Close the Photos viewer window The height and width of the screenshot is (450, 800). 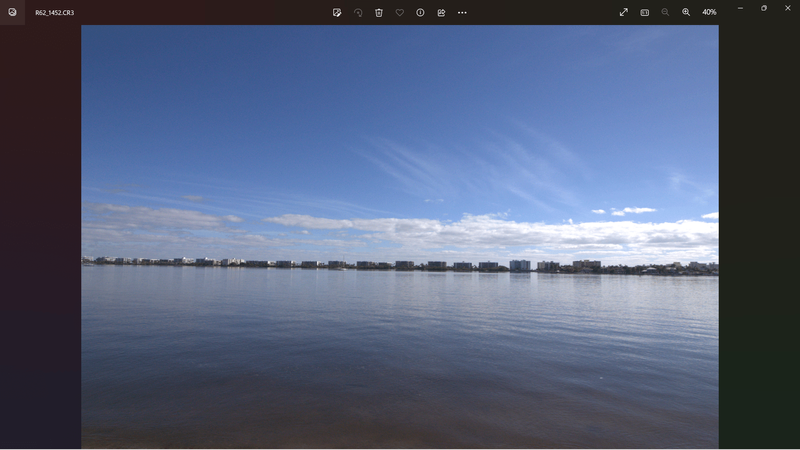(x=787, y=8)
